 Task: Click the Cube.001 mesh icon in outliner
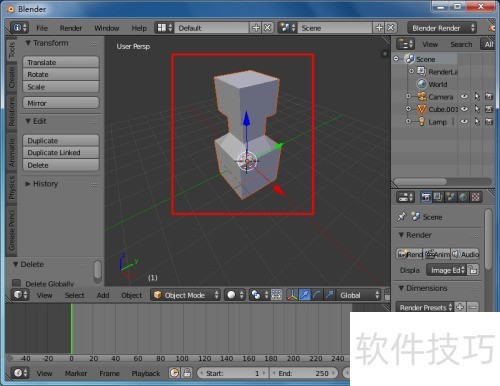tap(422, 109)
